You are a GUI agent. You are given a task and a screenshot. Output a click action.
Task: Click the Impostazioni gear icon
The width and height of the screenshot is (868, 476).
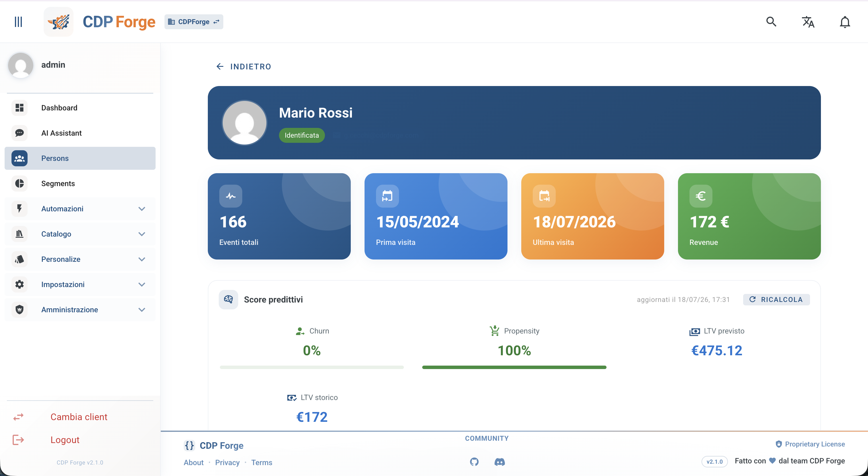coord(20,284)
